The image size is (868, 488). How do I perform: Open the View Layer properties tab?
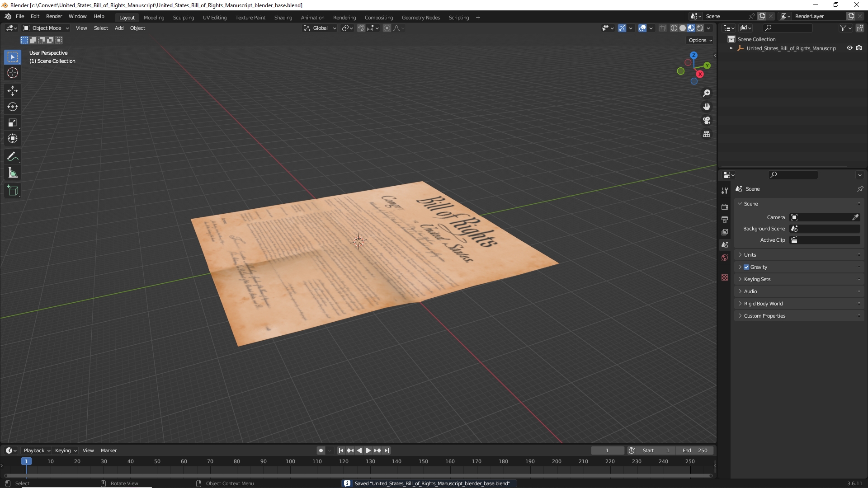(x=725, y=232)
